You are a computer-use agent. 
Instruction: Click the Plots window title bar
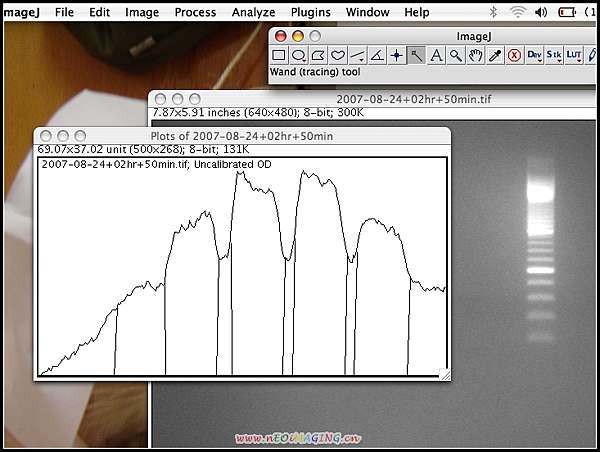click(242, 136)
